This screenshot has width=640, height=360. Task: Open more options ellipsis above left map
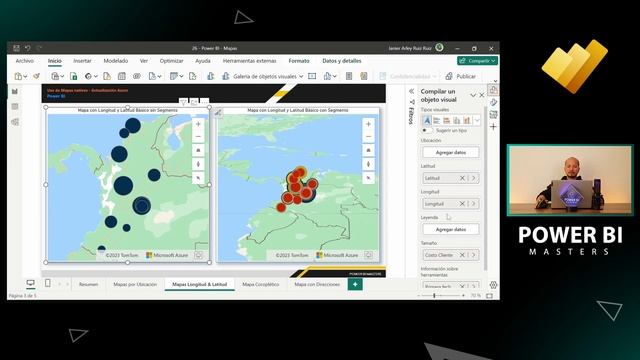point(204,102)
